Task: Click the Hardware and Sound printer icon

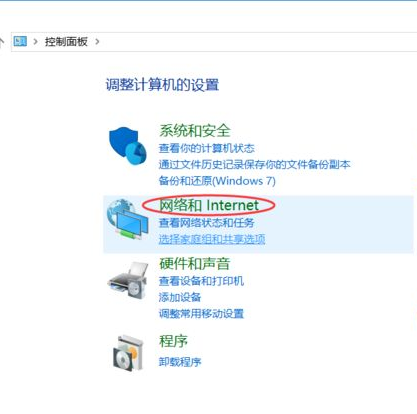Action: point(127,280)
